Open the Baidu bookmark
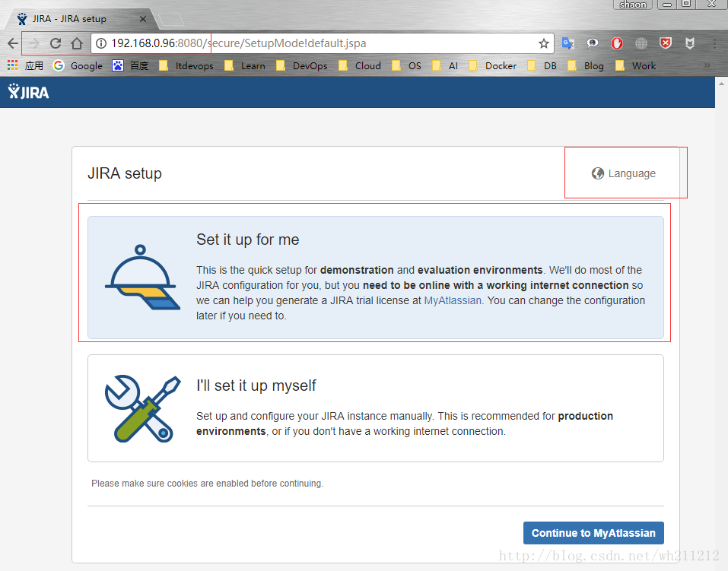This screenshot has height=571, width=728. click(x=130, y=66)
